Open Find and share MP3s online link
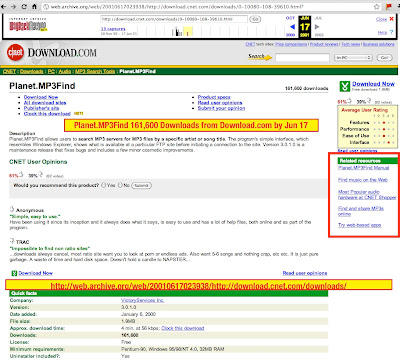This screenshot has width=400, height=360. point(361,211)
